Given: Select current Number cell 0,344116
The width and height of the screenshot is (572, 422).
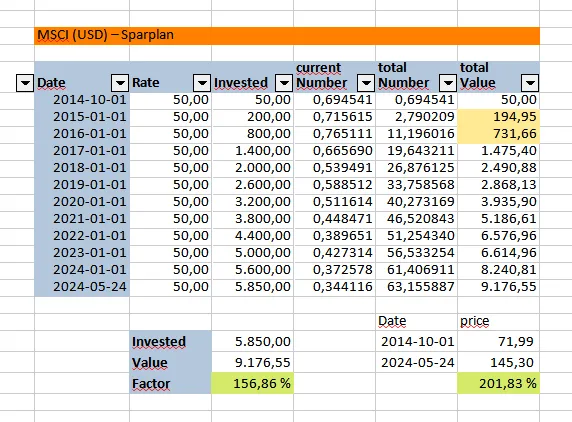Looking at the screenshot, I should tap(335, 287).
